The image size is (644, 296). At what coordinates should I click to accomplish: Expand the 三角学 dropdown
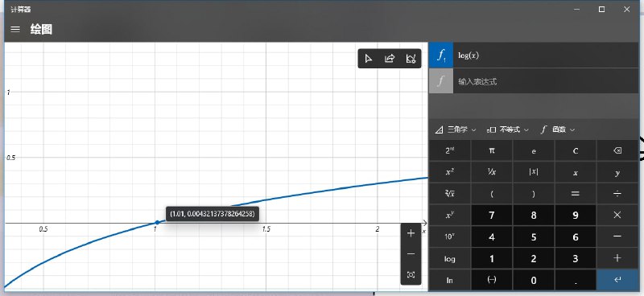(456, 129)
